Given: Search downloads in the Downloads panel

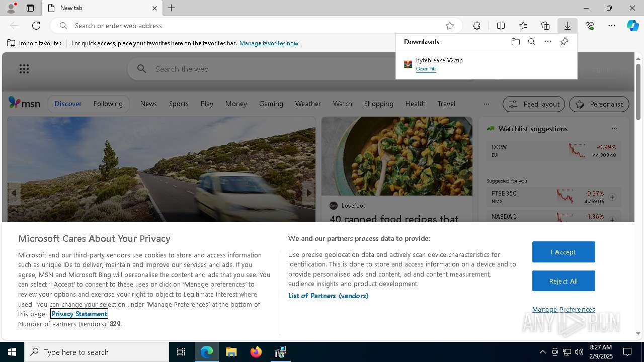Looking at the screenshot, I should pyautogui.click(x=531, y=42).
